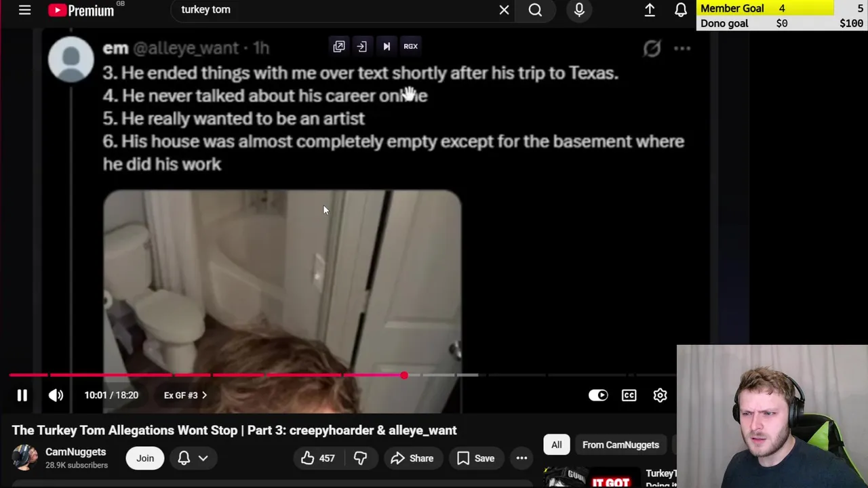Screen dimensions: 868x488
Task: Open the three-dot more actions under video
Action: 521,458
